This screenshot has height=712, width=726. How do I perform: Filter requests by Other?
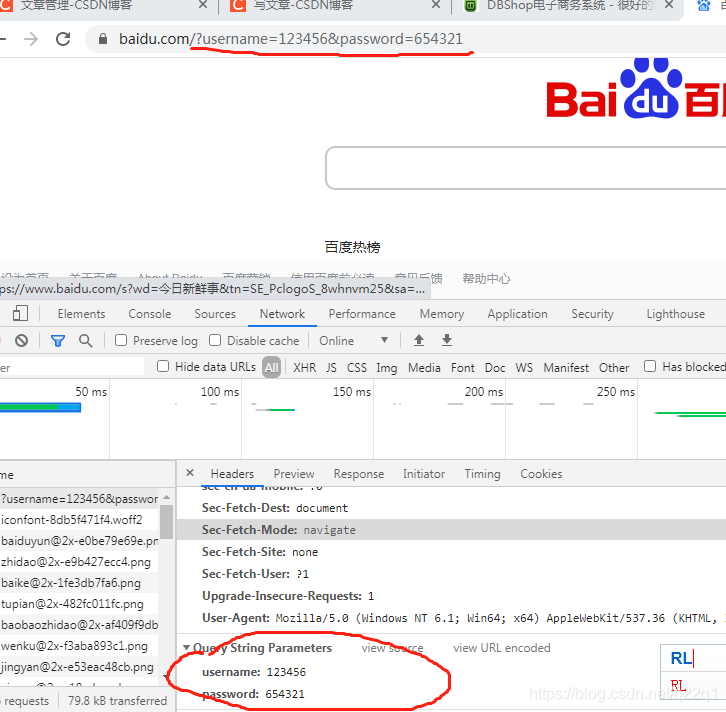pyautogui.click(x=614, y=368)
